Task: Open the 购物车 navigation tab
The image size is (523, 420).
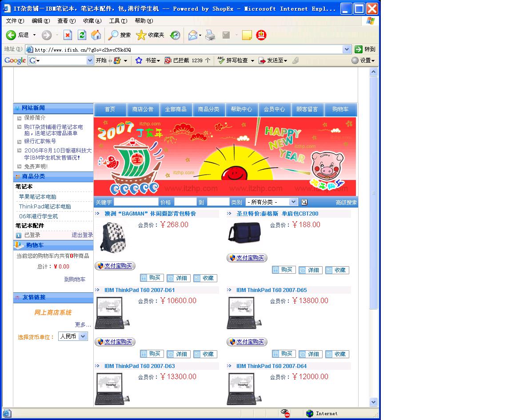Action: pos(340,109)
